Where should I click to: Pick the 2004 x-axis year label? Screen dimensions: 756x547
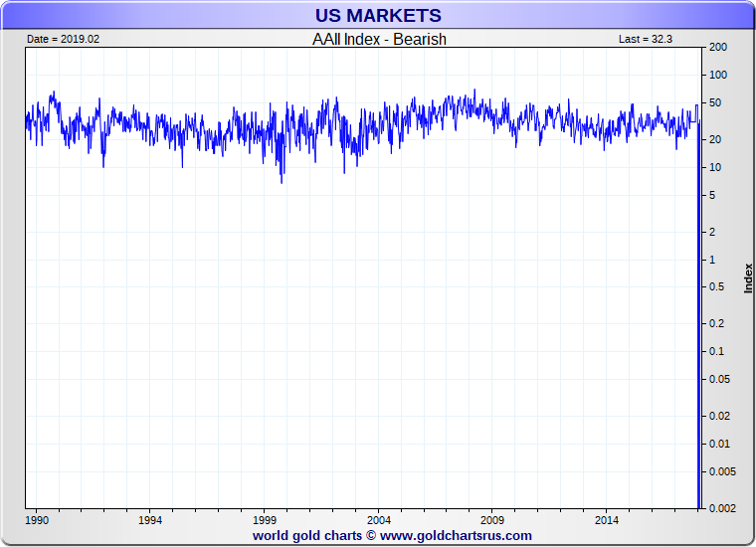[x=378, y=520]
